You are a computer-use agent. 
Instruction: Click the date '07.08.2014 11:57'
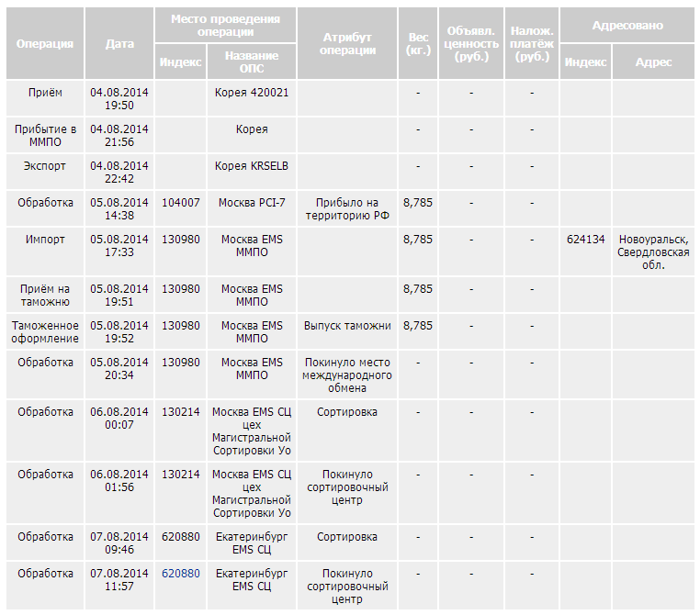click(119, 579)
